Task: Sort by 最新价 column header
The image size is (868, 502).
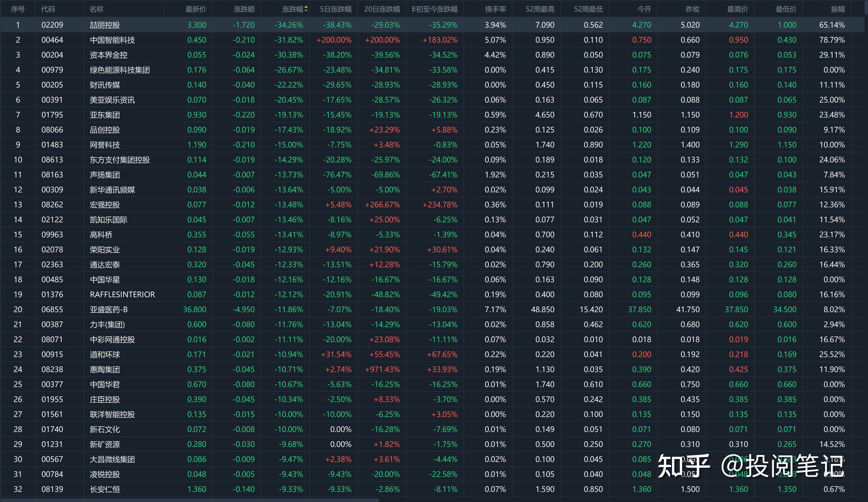Action: click(x=196, y=9)
